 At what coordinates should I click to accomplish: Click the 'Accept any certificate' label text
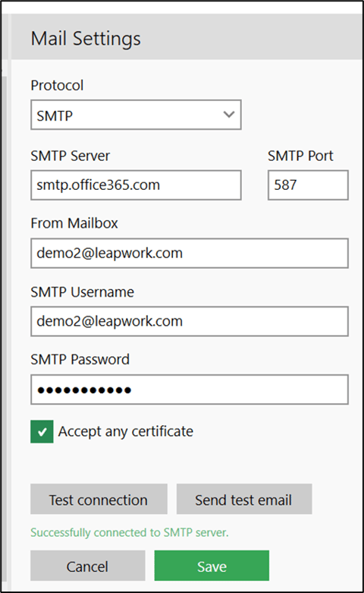125,431
